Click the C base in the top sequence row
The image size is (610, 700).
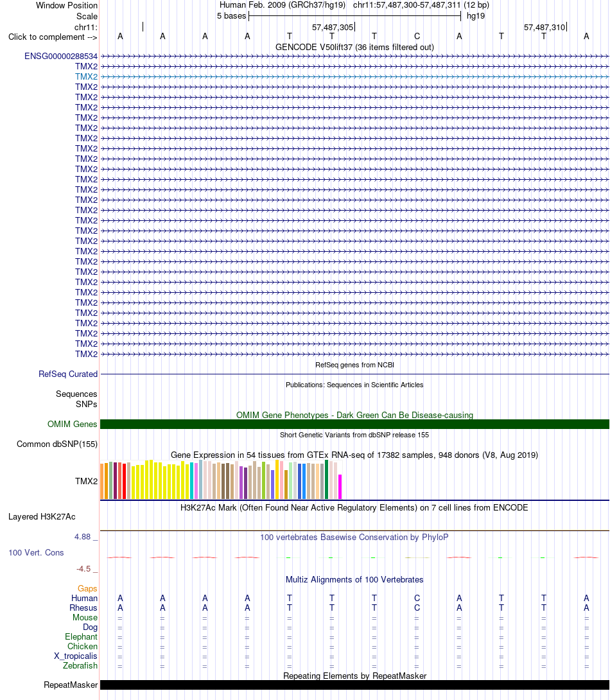(417, 36)
